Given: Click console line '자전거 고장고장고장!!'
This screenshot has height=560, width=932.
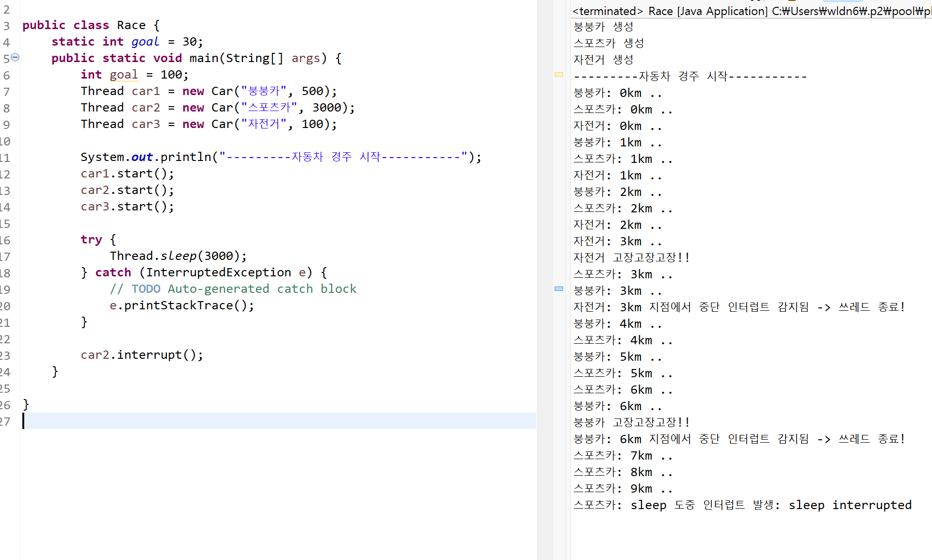Looking at the screenshot, I should click(631, 257).
